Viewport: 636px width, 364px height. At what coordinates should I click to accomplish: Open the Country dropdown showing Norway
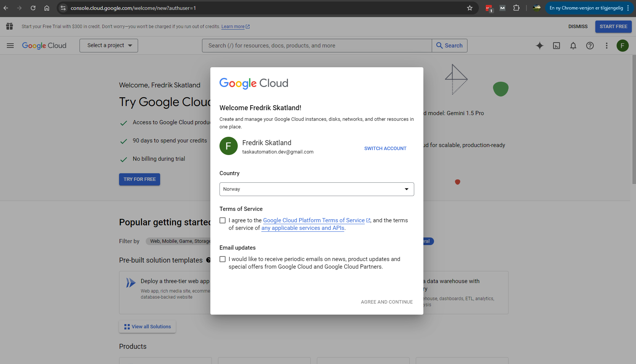(x=317, y=189)
